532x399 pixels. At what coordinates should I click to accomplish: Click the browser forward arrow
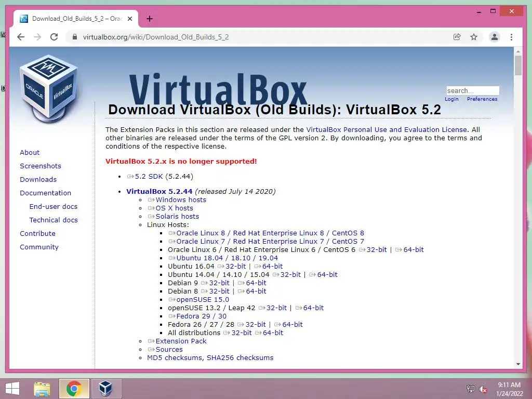pos(37,37)
